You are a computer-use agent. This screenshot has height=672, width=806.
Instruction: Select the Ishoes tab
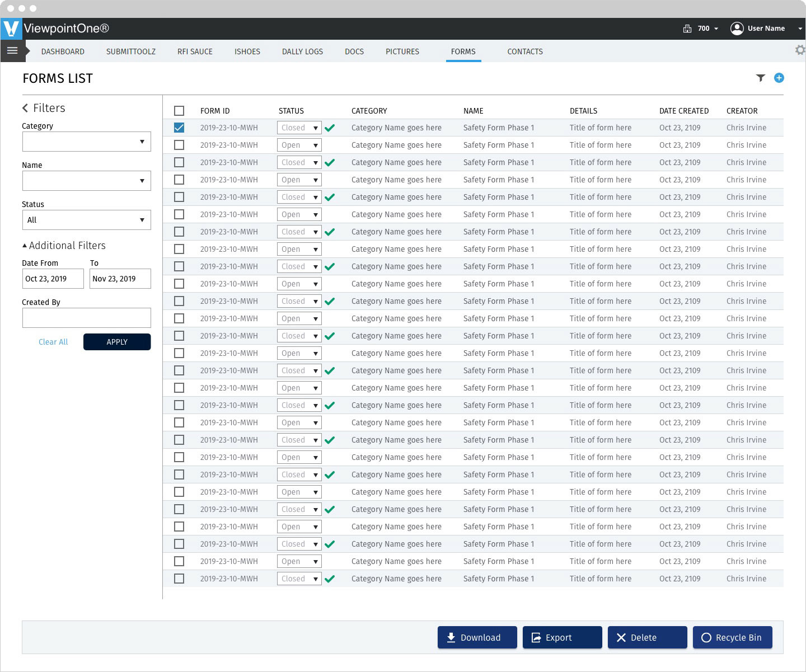tap(247, 51)
